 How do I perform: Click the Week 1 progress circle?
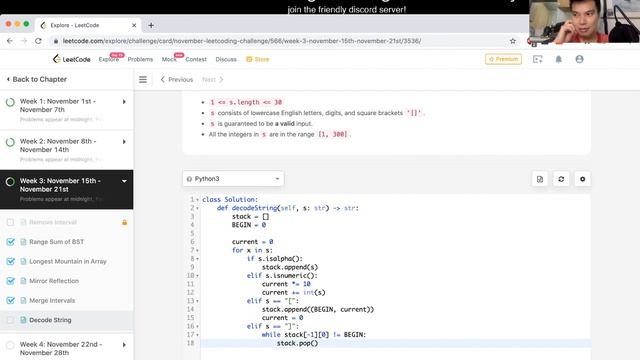(x=10, y=102)
